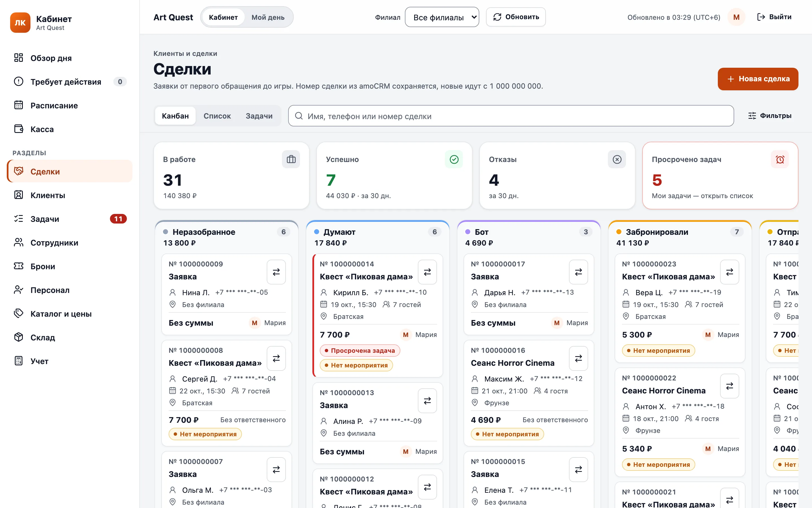Viewport: 812px width, 508px height.
Task: Click Выйти logout button
Action: coord(775,17)
